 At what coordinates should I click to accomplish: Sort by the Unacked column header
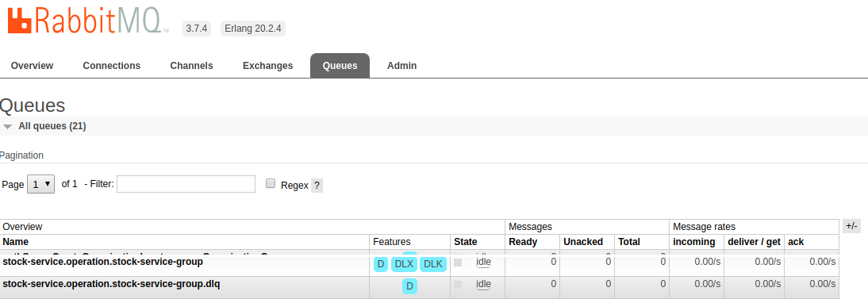[x=583, y=241]
